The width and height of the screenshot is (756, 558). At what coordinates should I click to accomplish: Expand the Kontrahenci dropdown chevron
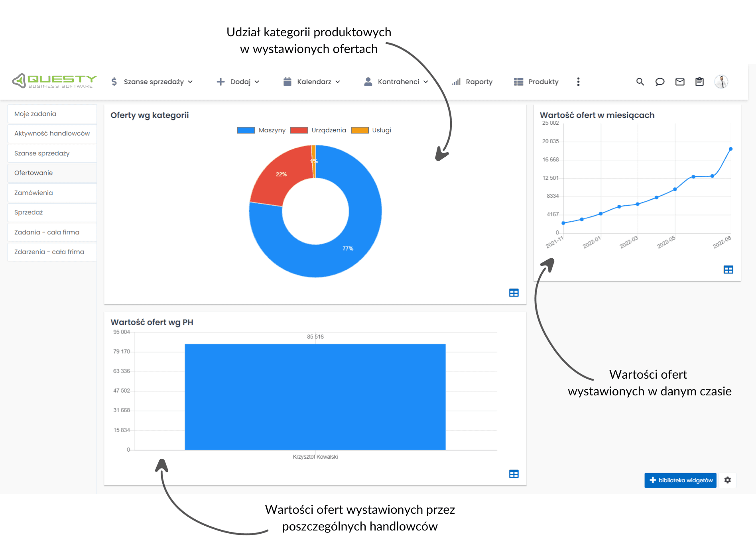(426, 82)
